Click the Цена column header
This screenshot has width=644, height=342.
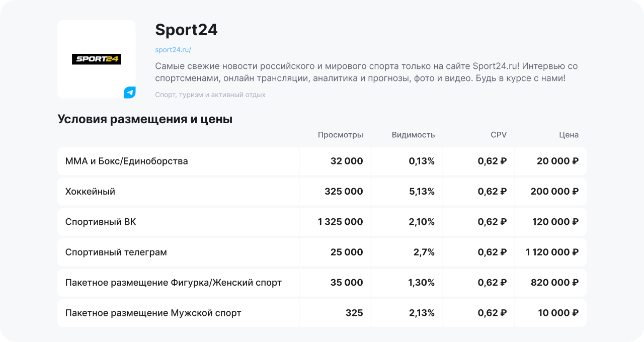tap(569, 135)
